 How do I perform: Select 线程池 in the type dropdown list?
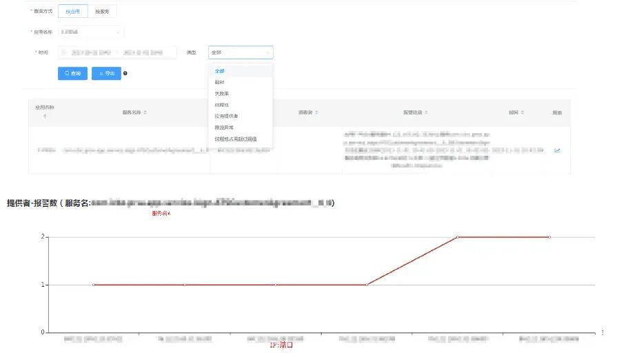point(241,105)
